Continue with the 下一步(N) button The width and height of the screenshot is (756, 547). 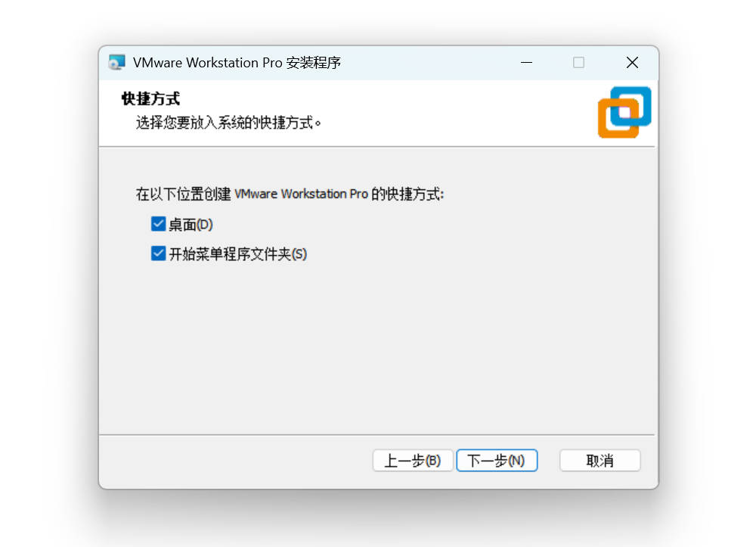(497, 461)
